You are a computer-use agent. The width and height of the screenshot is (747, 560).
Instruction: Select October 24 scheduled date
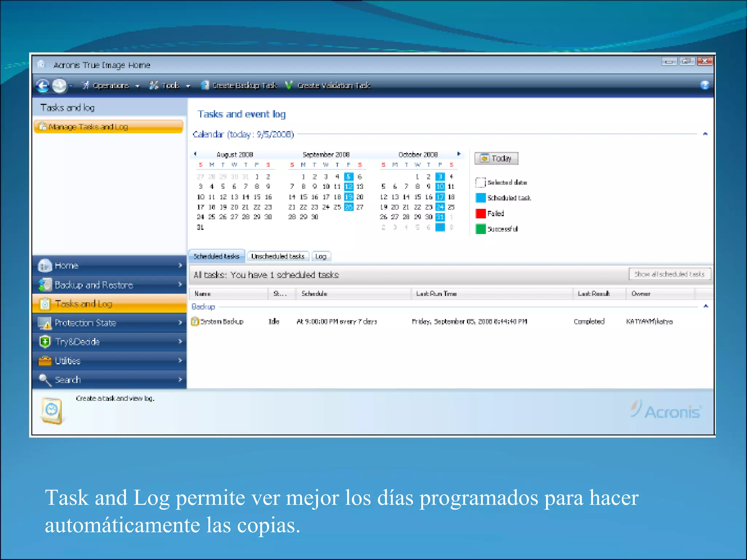(x=440, y=207)
